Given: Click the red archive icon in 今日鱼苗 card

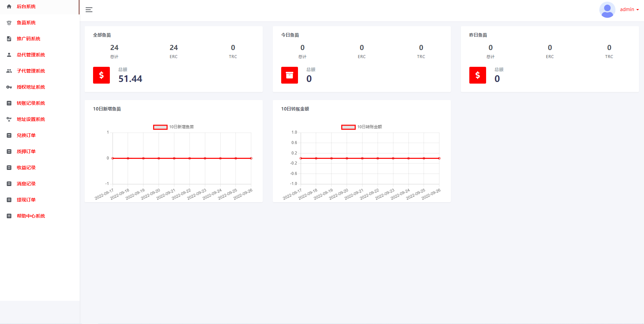Looking at the screenshot, I should (x=290, y=75).
